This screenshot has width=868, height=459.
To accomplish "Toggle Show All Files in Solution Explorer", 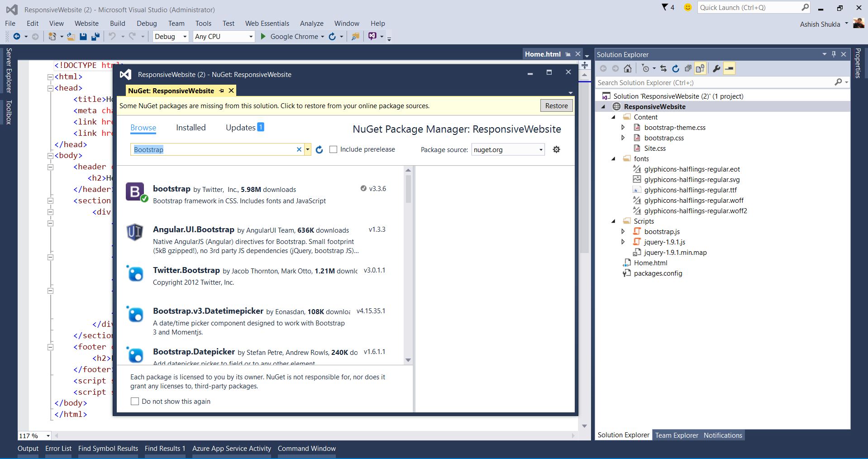I will (x=700, y=68).
